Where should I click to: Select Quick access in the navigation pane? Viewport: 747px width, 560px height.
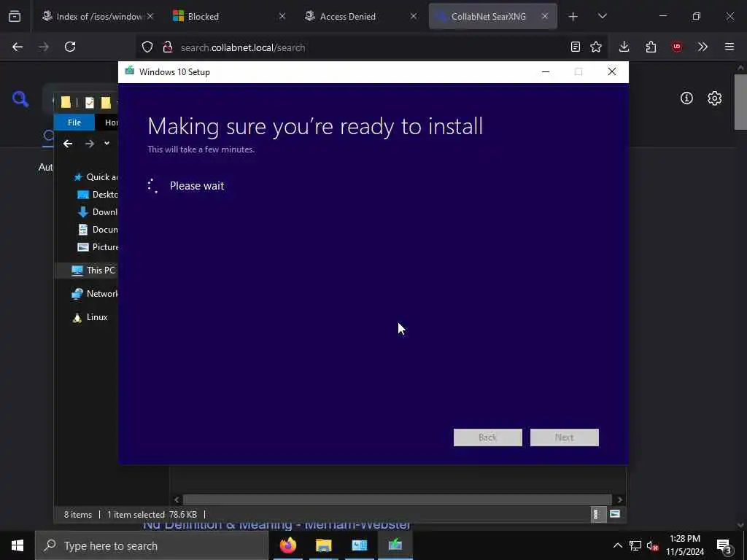pos(96,177)
